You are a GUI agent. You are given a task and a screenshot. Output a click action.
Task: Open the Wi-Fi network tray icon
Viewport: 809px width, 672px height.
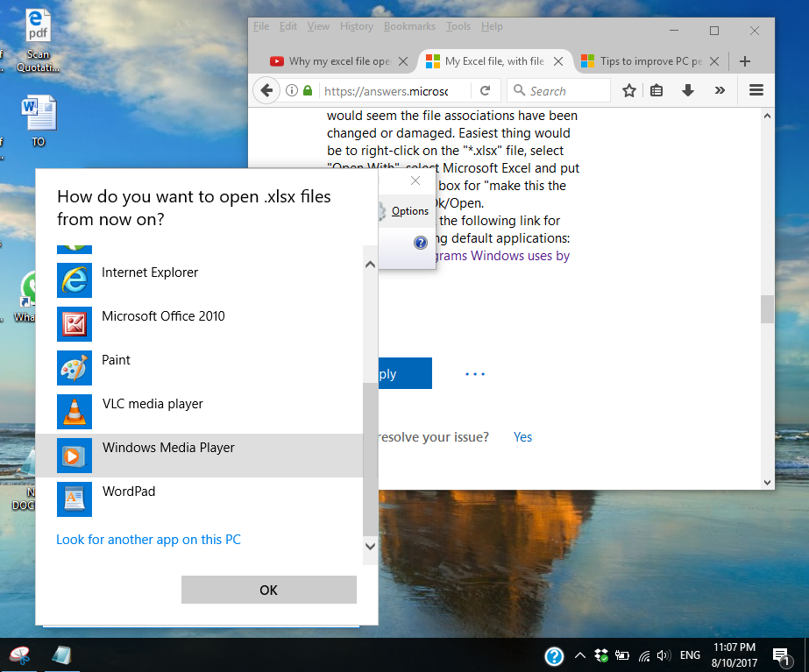click(x=644, y=656)
